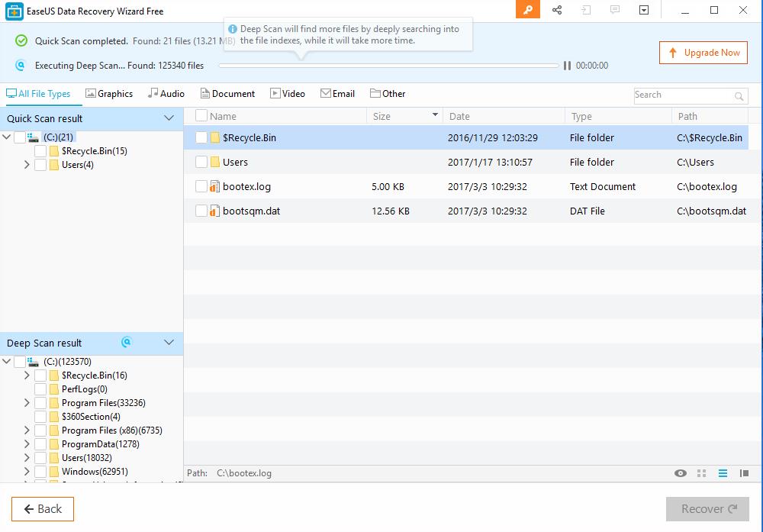Screen dimensions: 763x532
Task: Go back using the Back button
Action: point(43,509)
